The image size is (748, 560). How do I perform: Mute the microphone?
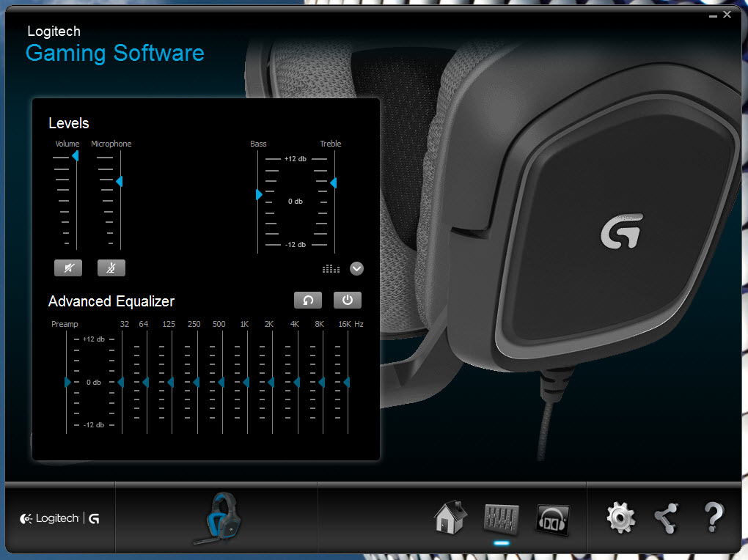pyautogui.click(x=111, y=268)
